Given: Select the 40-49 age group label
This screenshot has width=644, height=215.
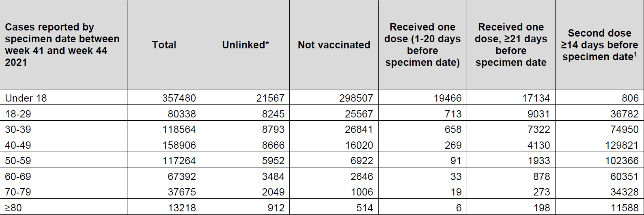Looking at the screenshot, I should click(18, 145).
